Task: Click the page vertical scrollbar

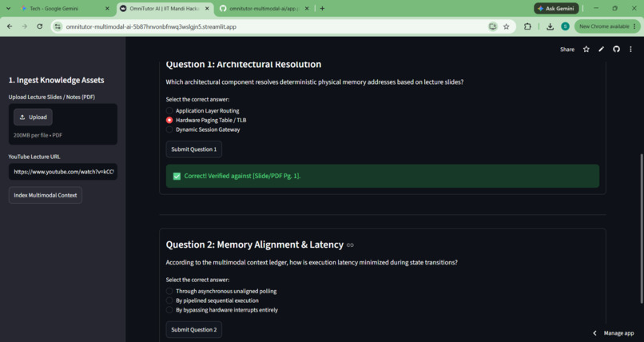Action: pyautogui.click(x=642, y=229)
